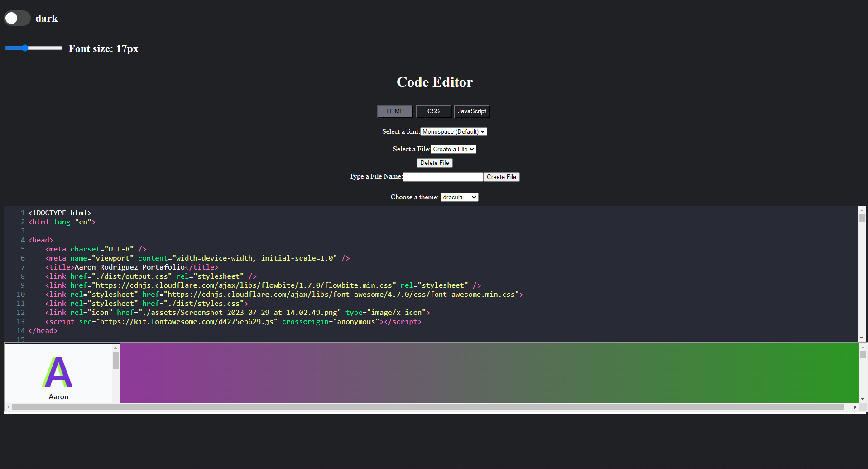The image size is (868, 469).
Task: Click the preview pane scrollbar down arrow
Action: coord(863,399)
